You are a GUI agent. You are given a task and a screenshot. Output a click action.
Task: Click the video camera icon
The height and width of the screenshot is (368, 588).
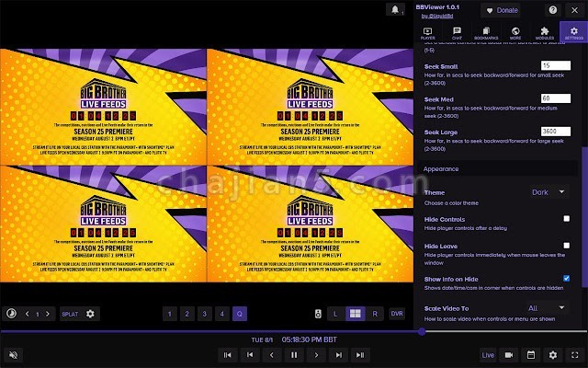(508, 355)
